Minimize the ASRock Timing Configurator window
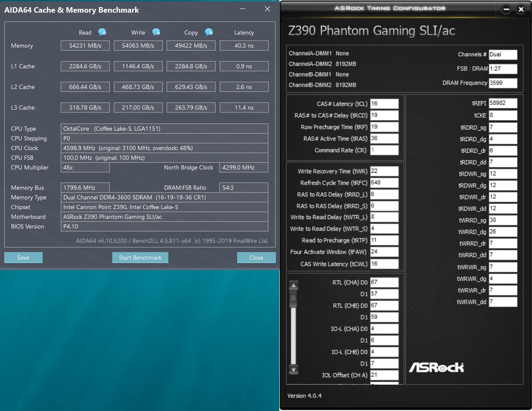Screen dimensions: 532x411 (x=507, y=9)
